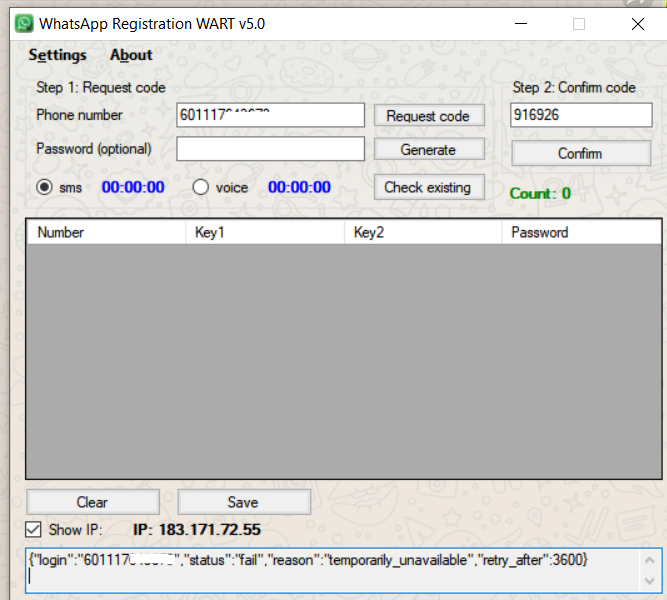Click the Request code button

pyautogui.click(x=429, y=116)
